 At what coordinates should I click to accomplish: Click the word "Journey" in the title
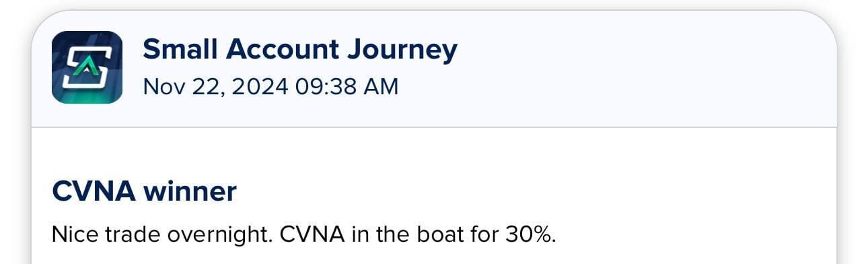[404, 52]
